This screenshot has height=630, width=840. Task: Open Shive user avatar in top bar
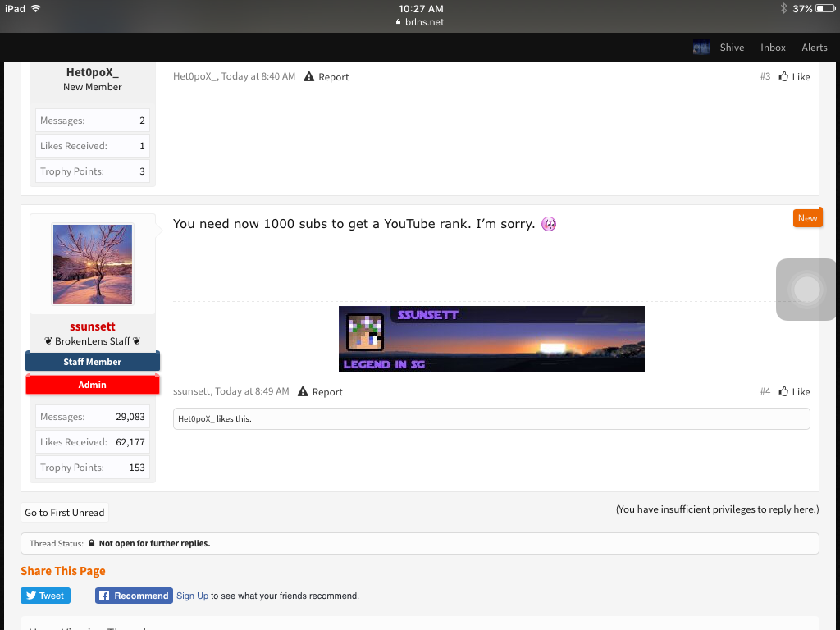click(x=701, y=47)
